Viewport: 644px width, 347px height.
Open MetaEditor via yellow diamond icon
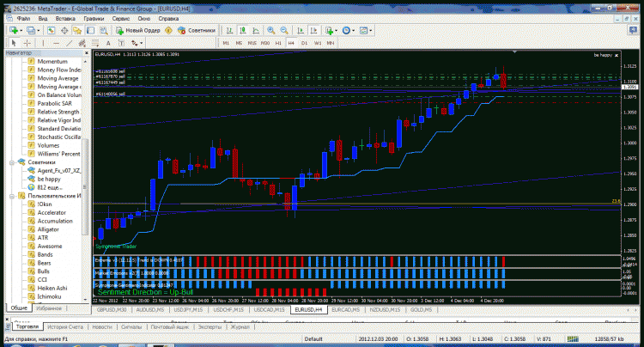pyautogui.click(x=168, y=30)
